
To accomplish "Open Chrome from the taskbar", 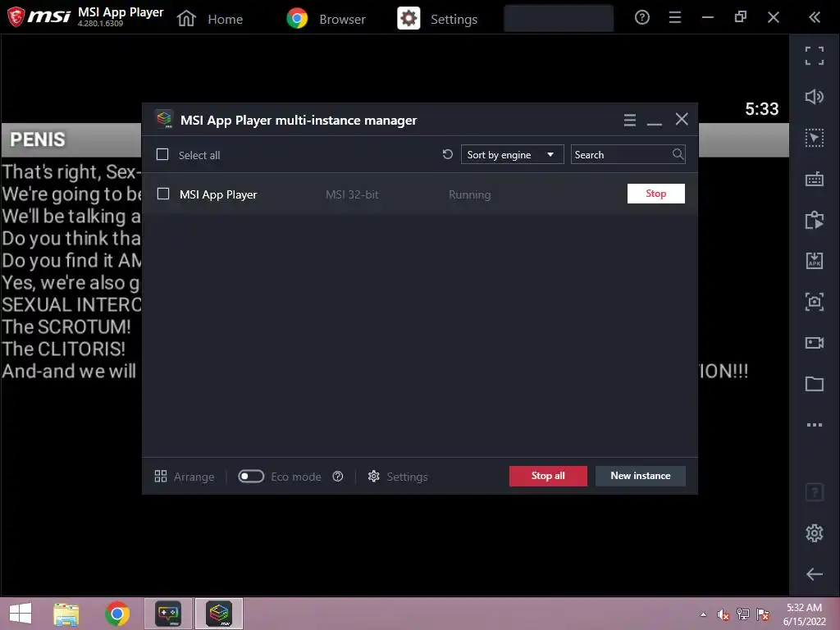I will coord(117,614).
